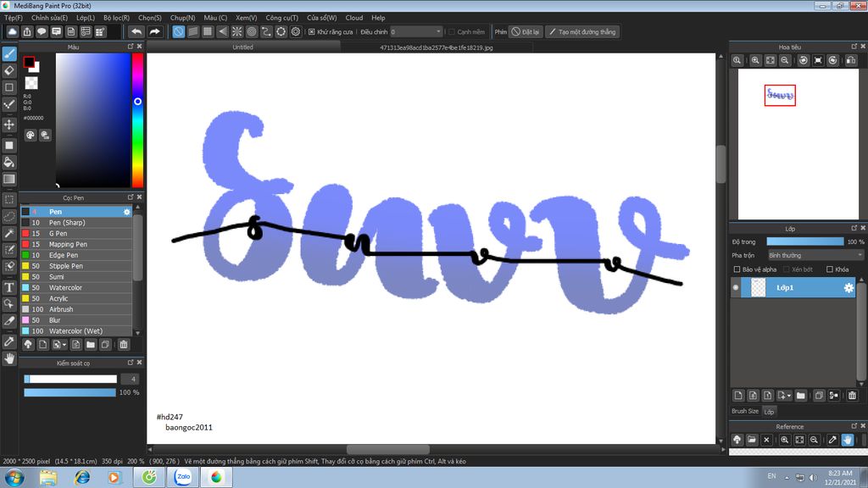Click the 'Đặt lại' reset button
This screenshot has width=868, height=488.
coord(526,32)
